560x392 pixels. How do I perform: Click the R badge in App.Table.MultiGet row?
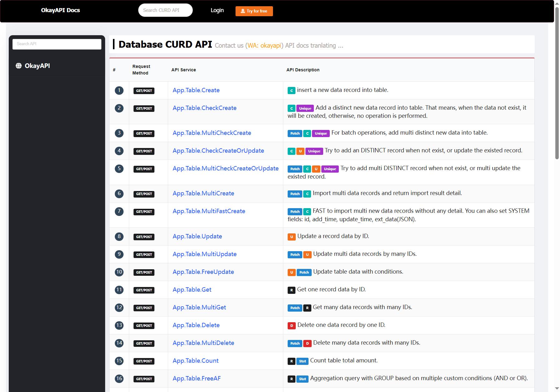307,308
